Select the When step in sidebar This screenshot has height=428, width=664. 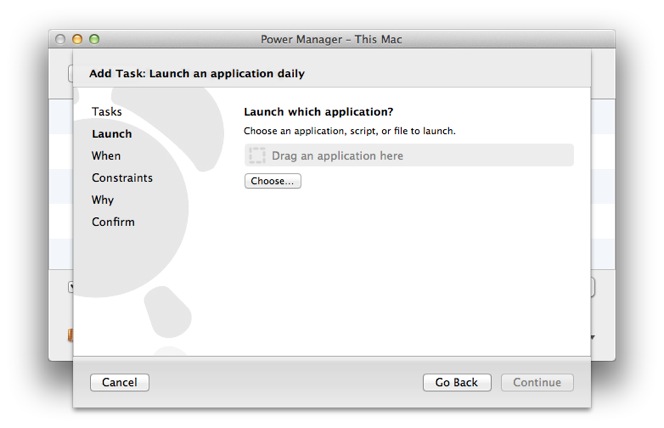(106, 156)
